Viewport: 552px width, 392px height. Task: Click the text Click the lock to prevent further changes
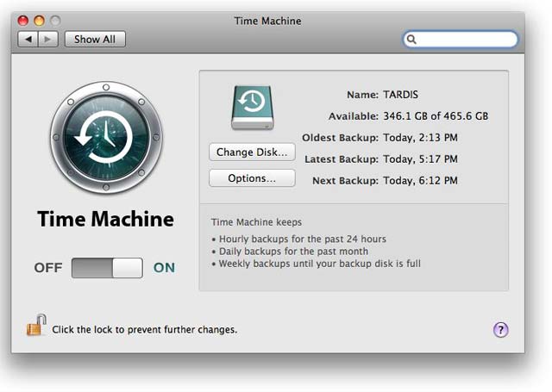[145, 330]
